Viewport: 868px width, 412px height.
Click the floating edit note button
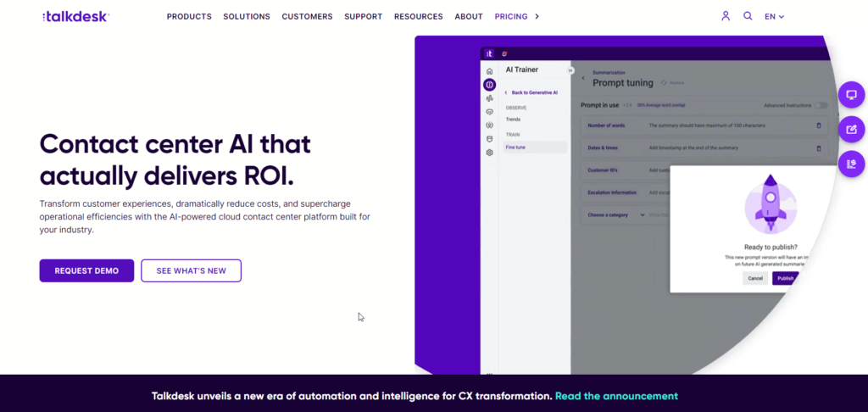point(851,130)
